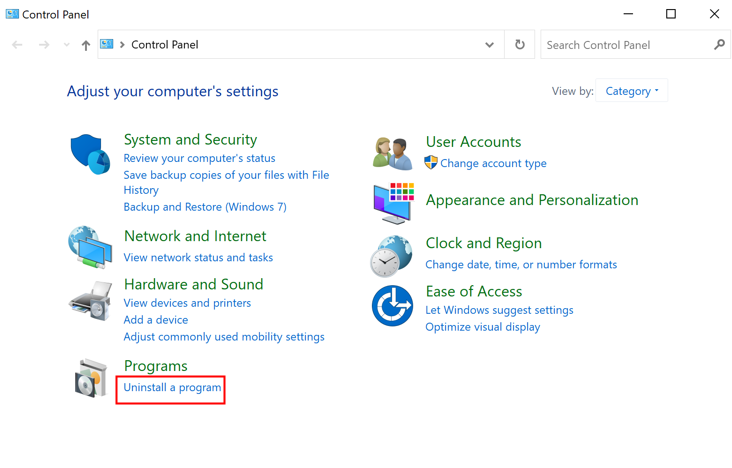Open View network status and tasks
The width and height of the screenshot is (732, 468).
(x=198, y=257)
